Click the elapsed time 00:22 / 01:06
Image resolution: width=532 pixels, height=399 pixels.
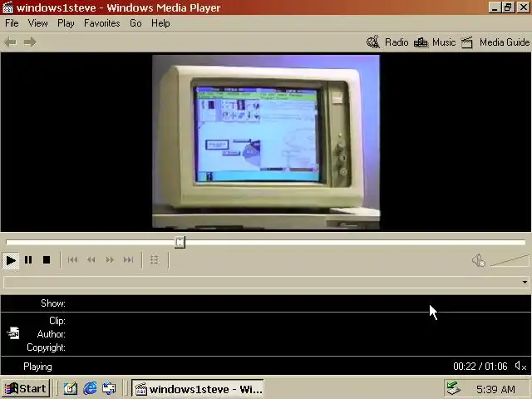coord(480,367)
